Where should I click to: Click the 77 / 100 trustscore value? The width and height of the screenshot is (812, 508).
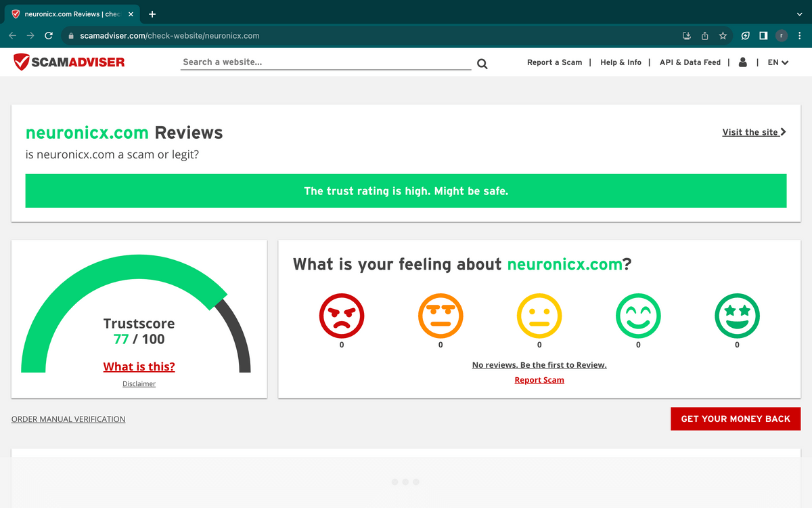tap(139, 339)
